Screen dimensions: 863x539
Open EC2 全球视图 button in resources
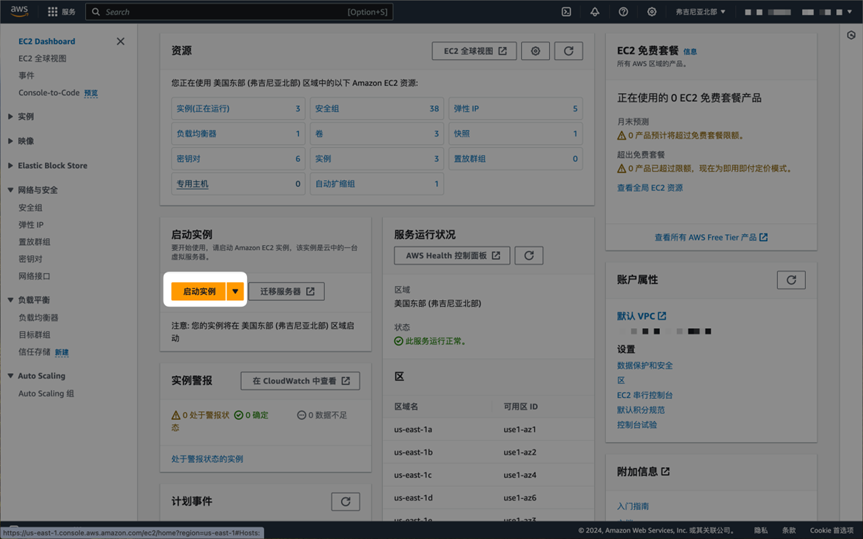[x=474, y=51]
